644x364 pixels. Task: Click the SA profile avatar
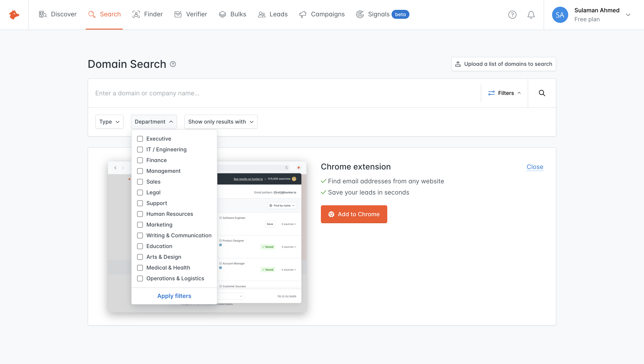tap(560, 15)
